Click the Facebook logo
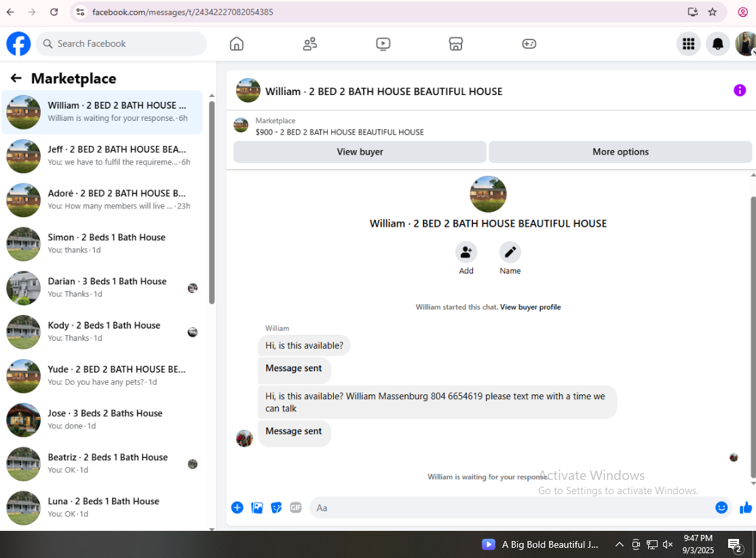The image size is (756, 558). 18,44
